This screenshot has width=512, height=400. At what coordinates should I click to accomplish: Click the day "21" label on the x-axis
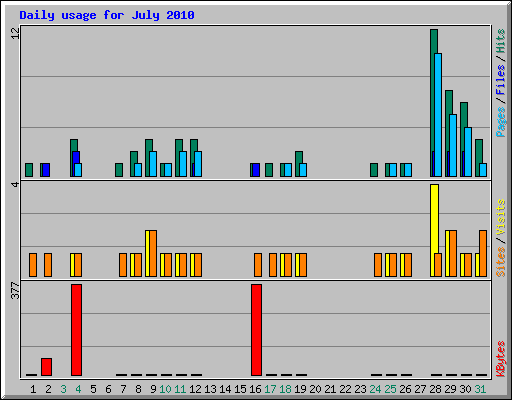(330, 389)
